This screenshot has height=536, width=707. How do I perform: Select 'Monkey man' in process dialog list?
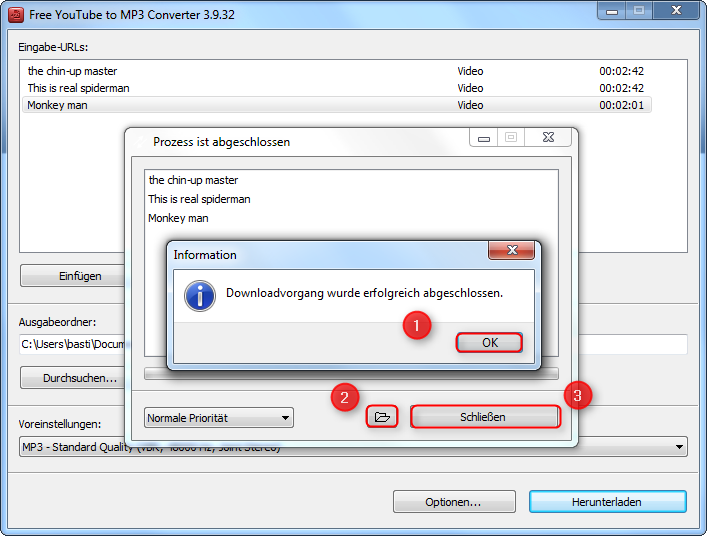178,218
